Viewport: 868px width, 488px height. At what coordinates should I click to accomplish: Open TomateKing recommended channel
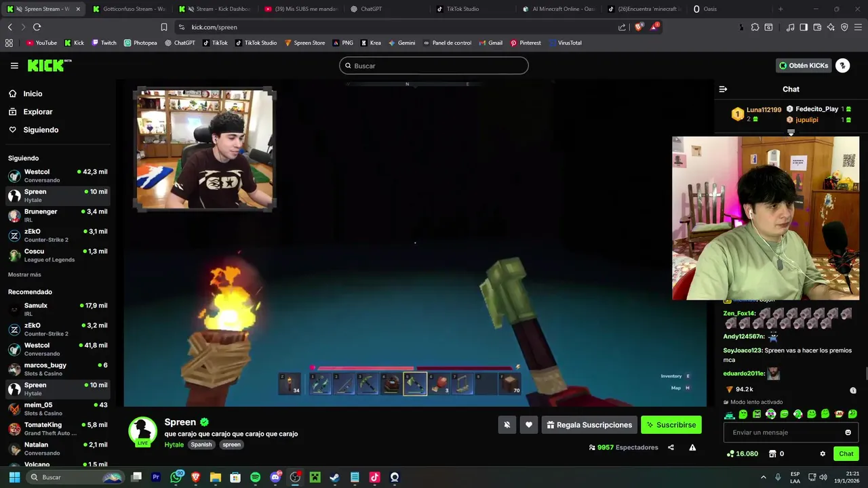[58, 428]
